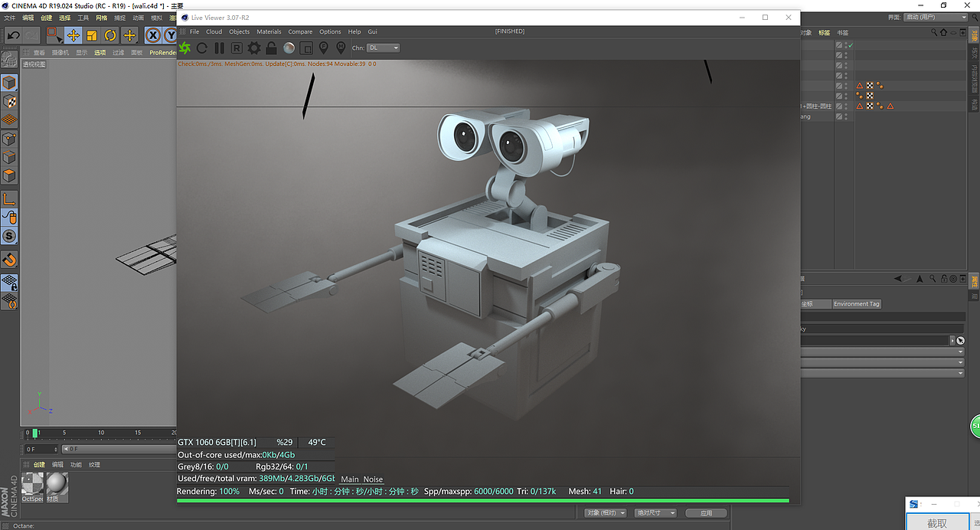Image resolution: width=980 pixels, height=530 pixels.
Task: Click the 应用 apply button
Action: pyautogui.click(x=706, y=512)
